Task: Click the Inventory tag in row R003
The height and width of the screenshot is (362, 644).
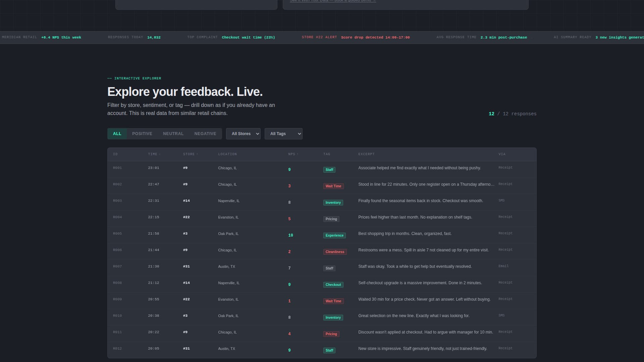Action: pos(333,203)
